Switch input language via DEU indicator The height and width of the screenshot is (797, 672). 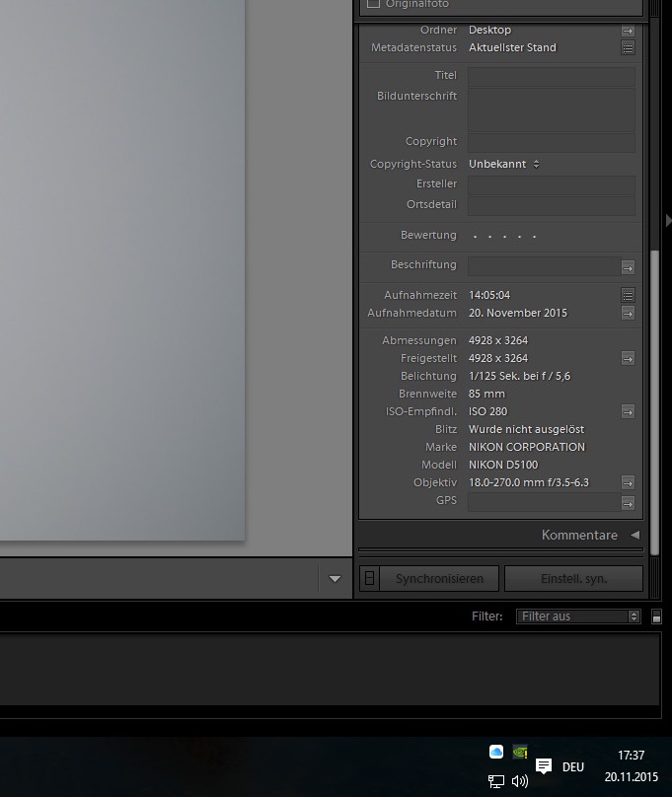click(573, 767)
